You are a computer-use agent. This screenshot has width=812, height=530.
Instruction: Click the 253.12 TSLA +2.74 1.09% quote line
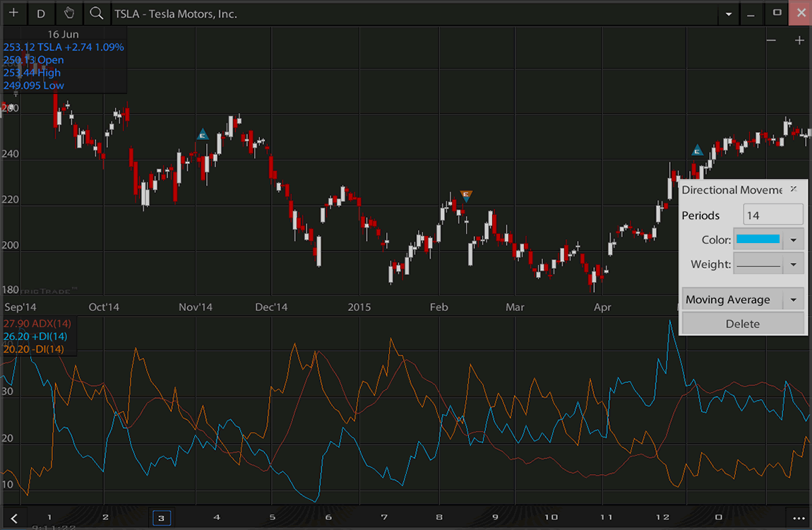(x=64, y=47)
